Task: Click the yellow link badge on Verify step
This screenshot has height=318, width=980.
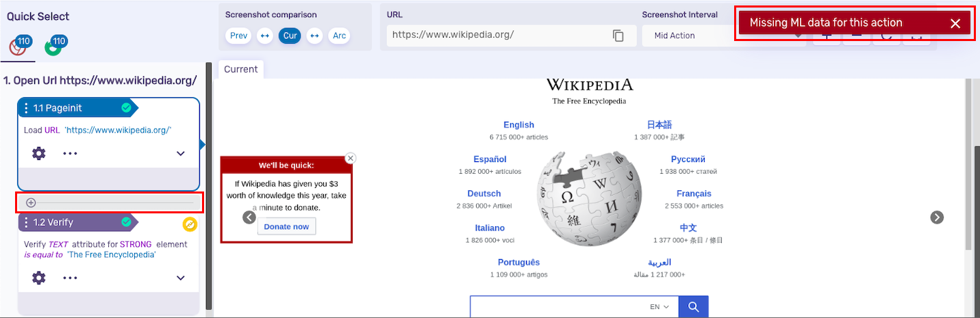Action: (190, 224)
